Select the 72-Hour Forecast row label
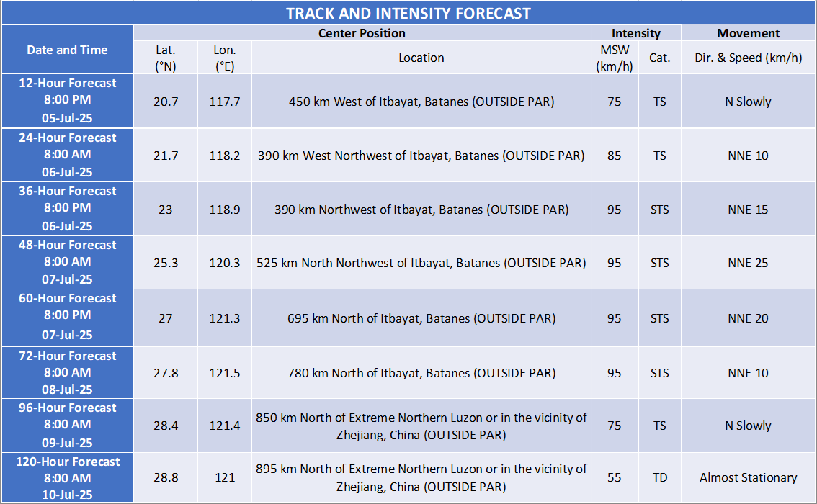817x504 pixels. coord(67,372)
